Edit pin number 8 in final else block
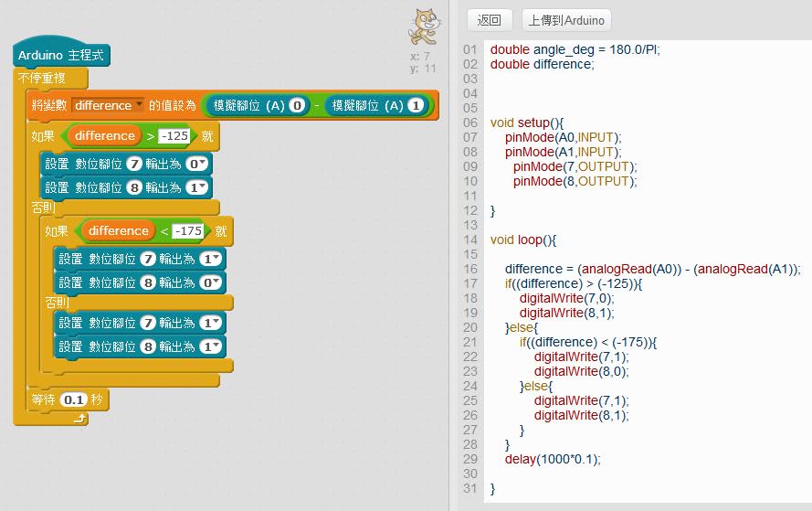812x511 pixels. pos(148,346)
